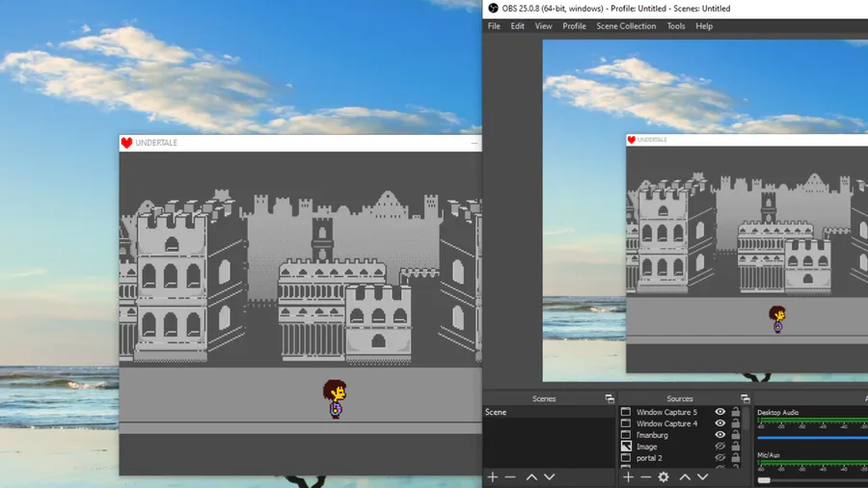Image resolution: width=868 pixels, height=488 pixels.
Task: Click the portal 2 source window icon
Action: point(626,458)
